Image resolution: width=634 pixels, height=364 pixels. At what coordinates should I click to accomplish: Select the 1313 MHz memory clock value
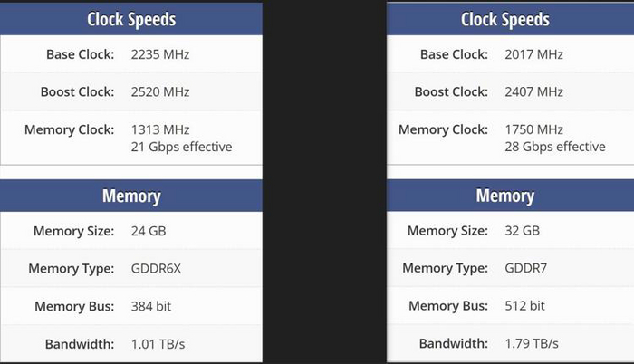(x=160, y=129)
